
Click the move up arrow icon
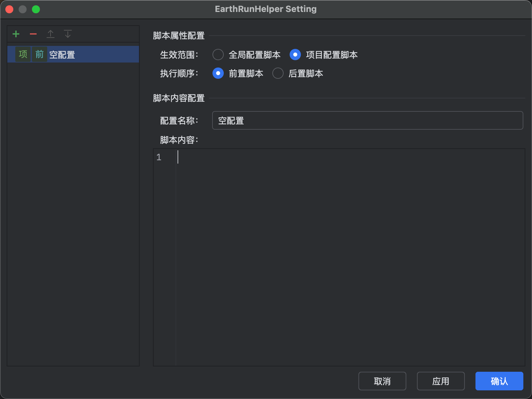coord(51,34)
